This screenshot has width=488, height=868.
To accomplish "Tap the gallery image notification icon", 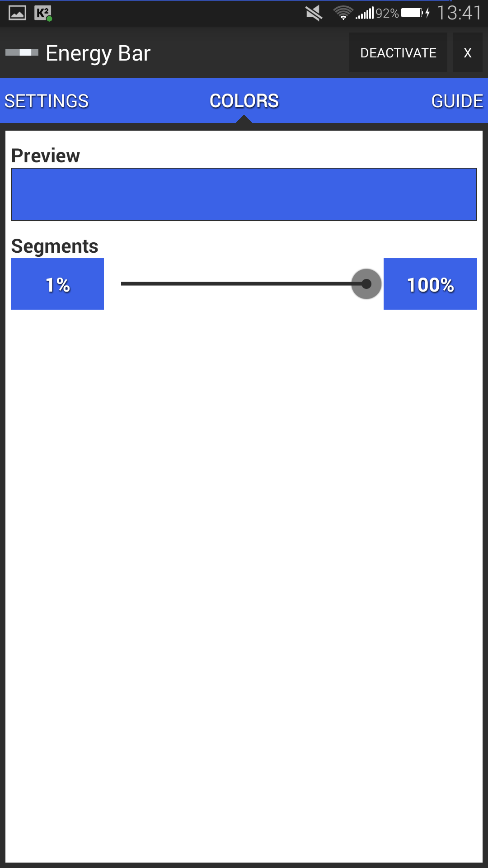I will (x=17, y=13).
